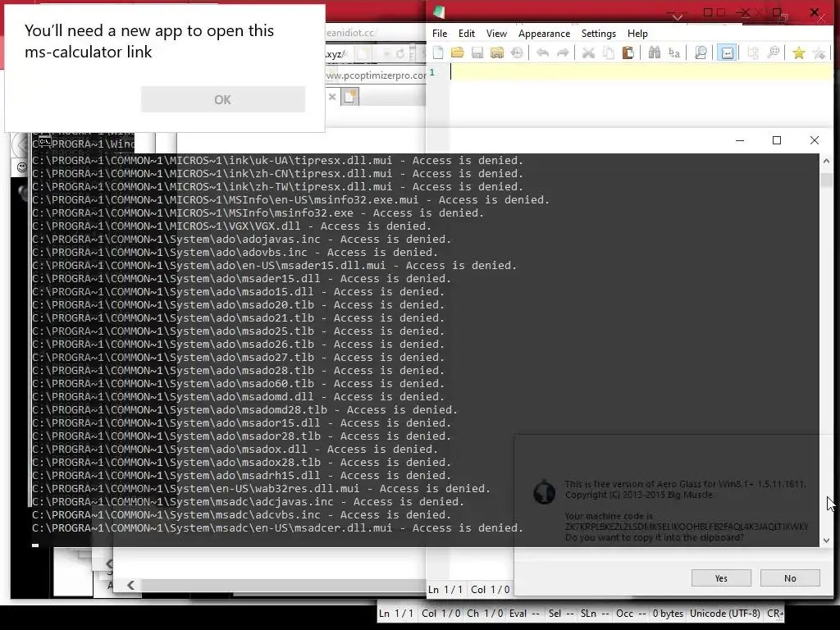The image size is (840, 630).
Task: Click the clock history toolbar icon
Action: click(x=517, y=52)
